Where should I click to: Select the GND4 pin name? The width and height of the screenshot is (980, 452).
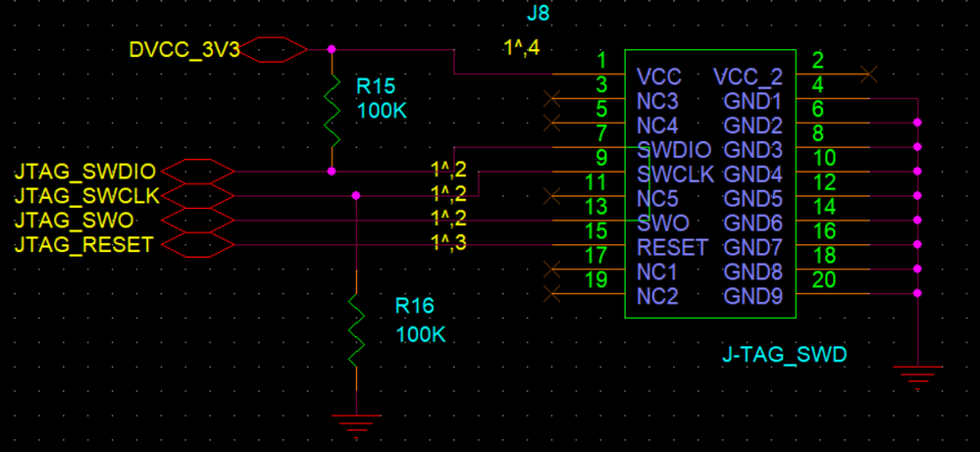click(753, 175)
